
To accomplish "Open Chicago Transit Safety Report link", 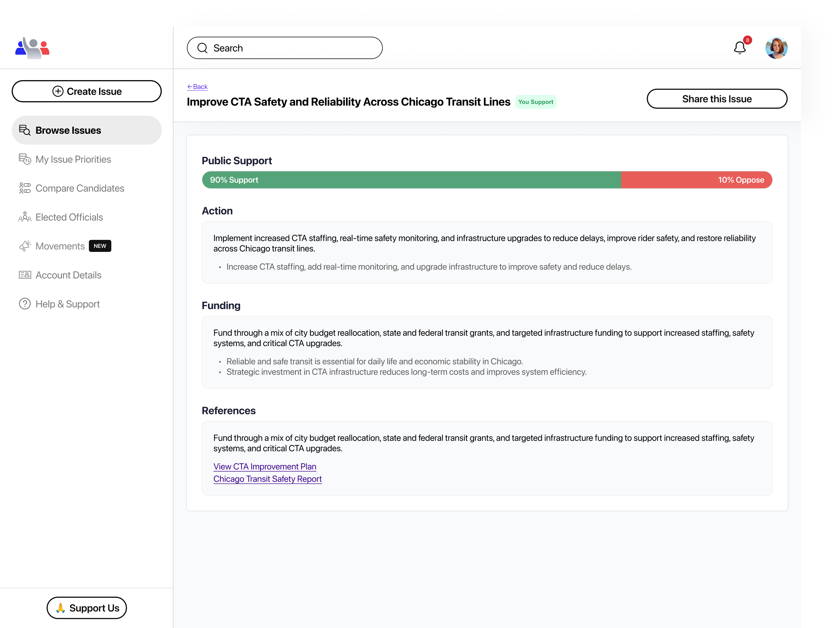I will [x=267, y=479].
